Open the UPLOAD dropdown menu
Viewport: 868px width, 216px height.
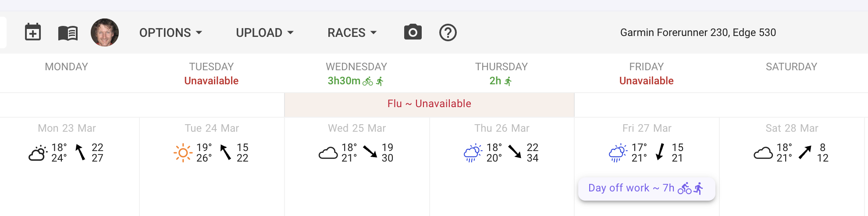click(x=265, y=33)
